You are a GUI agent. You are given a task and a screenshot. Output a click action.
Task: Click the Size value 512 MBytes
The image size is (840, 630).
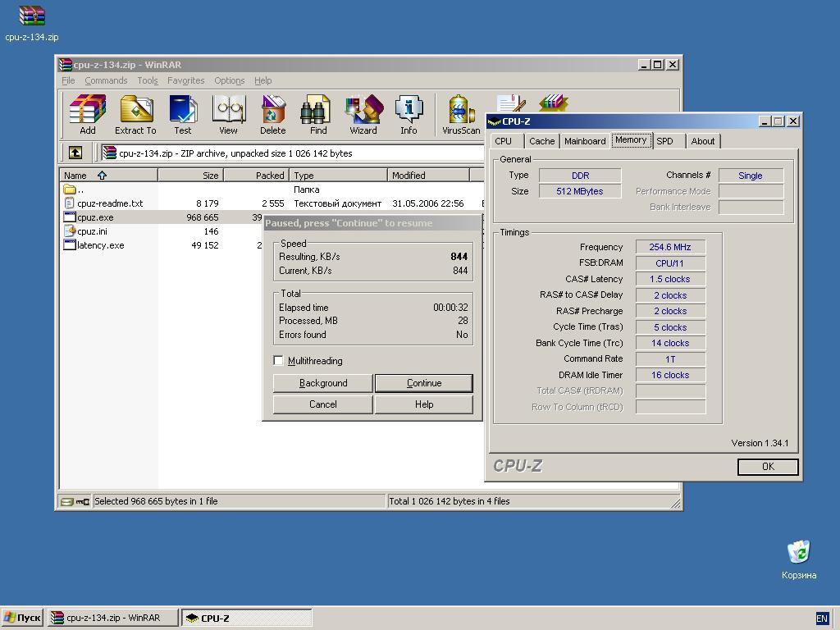[x=580, y=191]
